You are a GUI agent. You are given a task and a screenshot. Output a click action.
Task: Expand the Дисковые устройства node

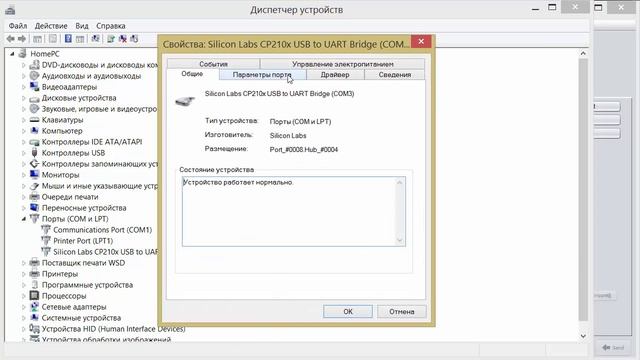coord(24,98)
